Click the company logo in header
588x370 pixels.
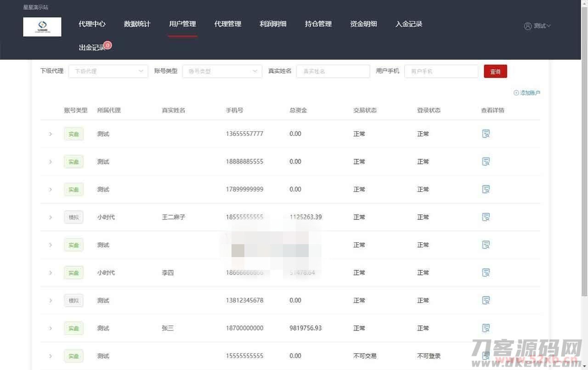pos(42,27)
